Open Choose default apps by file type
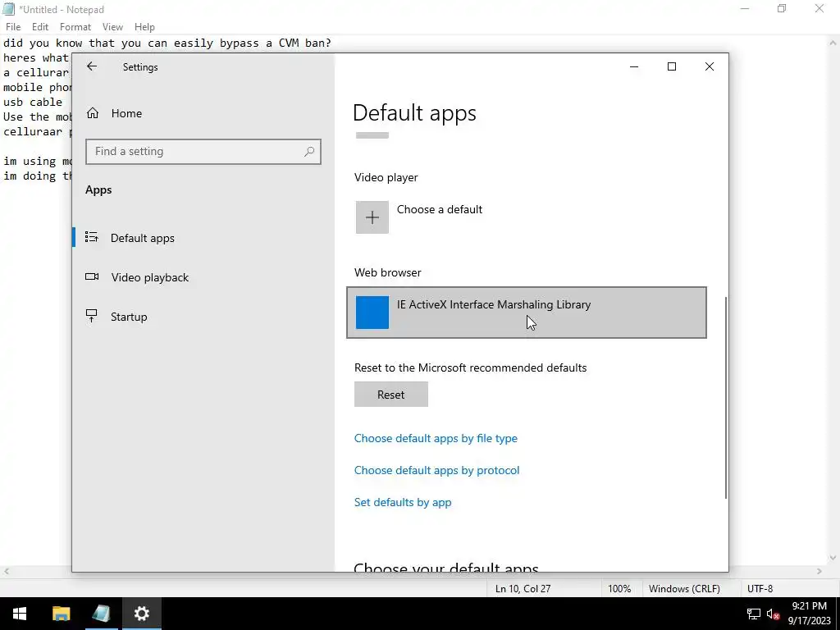This screenshot has width=840, height=630. tap(436, 438)
